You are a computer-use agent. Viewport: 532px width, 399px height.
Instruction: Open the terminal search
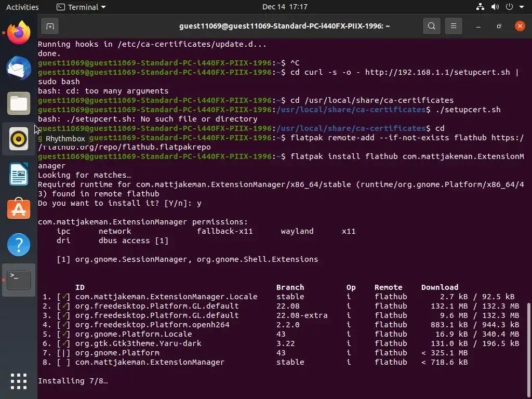pos(432,26)
